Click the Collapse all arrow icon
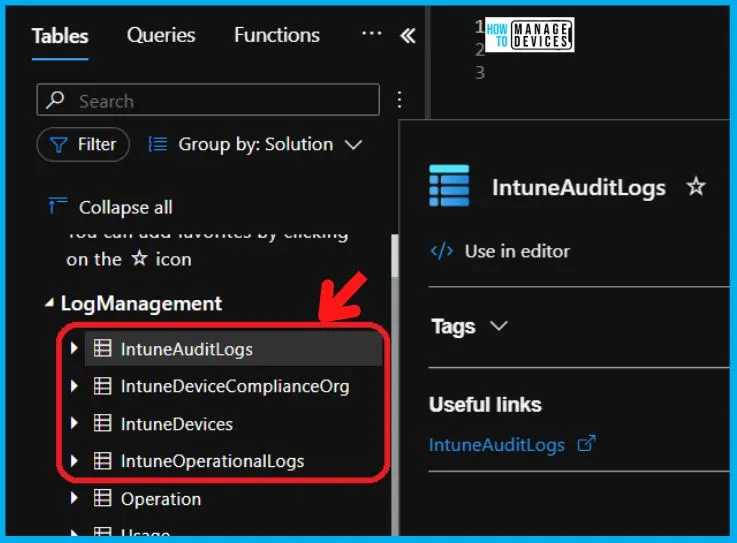The image size is (737, 543). click(57, 206)
